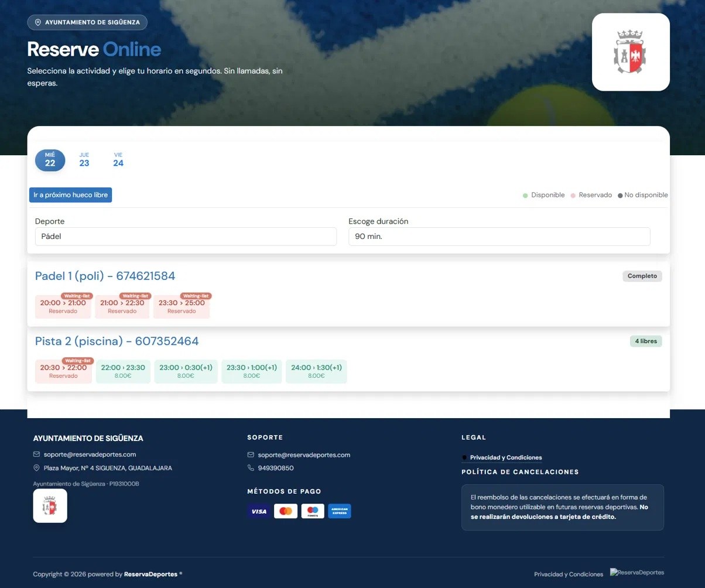The width and height of the screenshot is (705, 588).
Task: Book the 23:30 › 1:00(+1) slot
Action: click(x=251, y=372)
